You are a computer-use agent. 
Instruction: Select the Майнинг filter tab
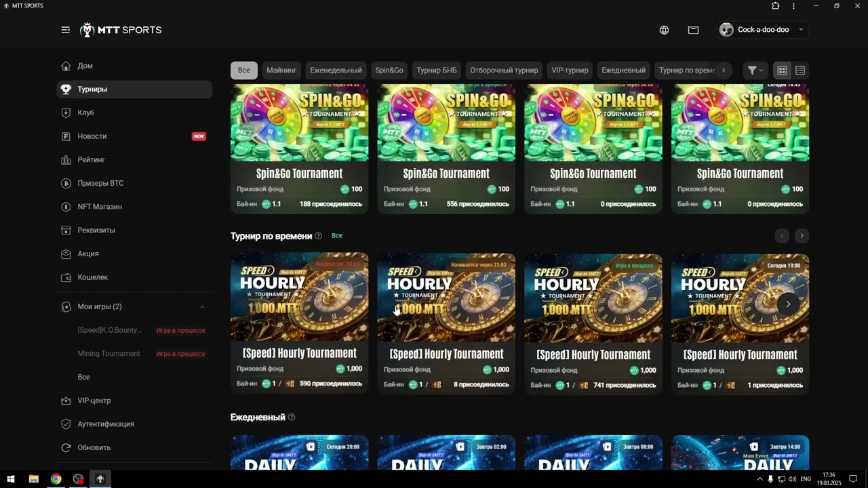tap(281, 70)
